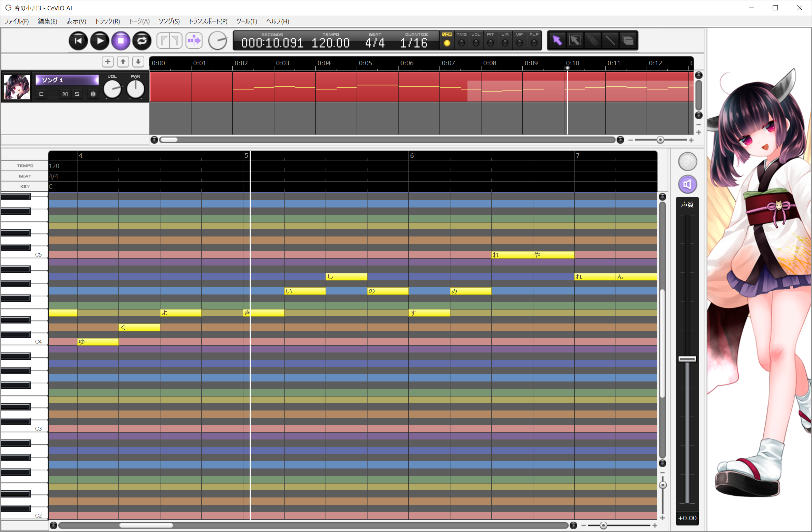The height and width of the screenshot is (532, 812).
Task: Select the range selection tool
Action: pos(575,41)
